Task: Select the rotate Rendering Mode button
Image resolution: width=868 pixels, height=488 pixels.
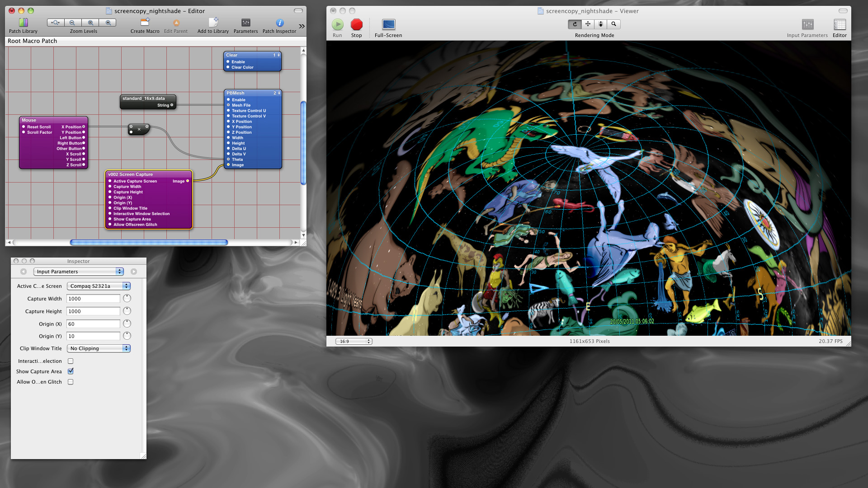Action: pos(575,24)
